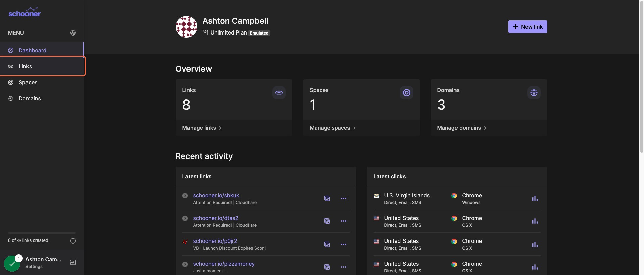View stats for U.S. Virgin Islands click
Viewport: 644px width, 275px height.
(535, 198)
